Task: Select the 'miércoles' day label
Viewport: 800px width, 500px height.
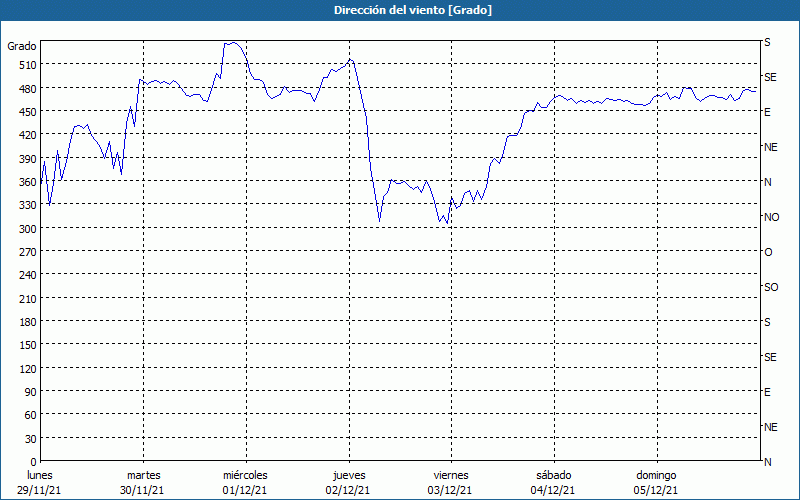Action: point(245,476)
